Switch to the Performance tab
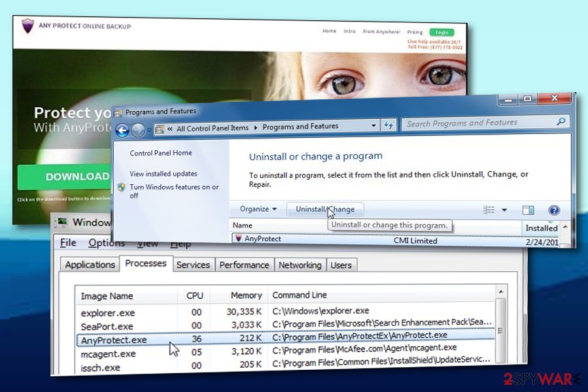 (244, 265)
